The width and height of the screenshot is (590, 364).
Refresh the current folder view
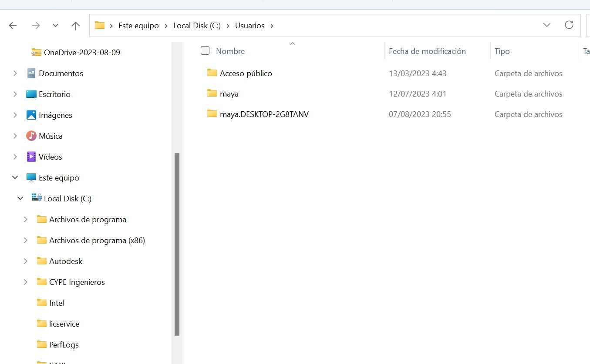click(x=569, y=25)
